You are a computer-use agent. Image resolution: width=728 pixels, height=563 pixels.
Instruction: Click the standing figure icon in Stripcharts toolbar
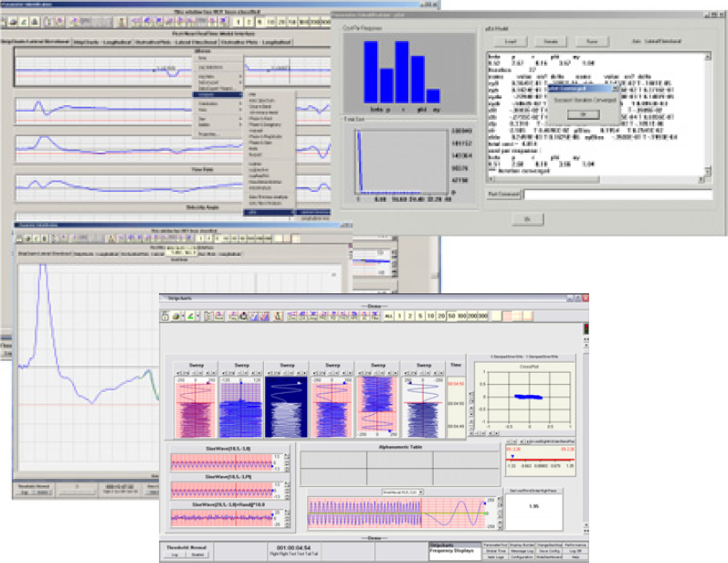click(x=278, y=316)
